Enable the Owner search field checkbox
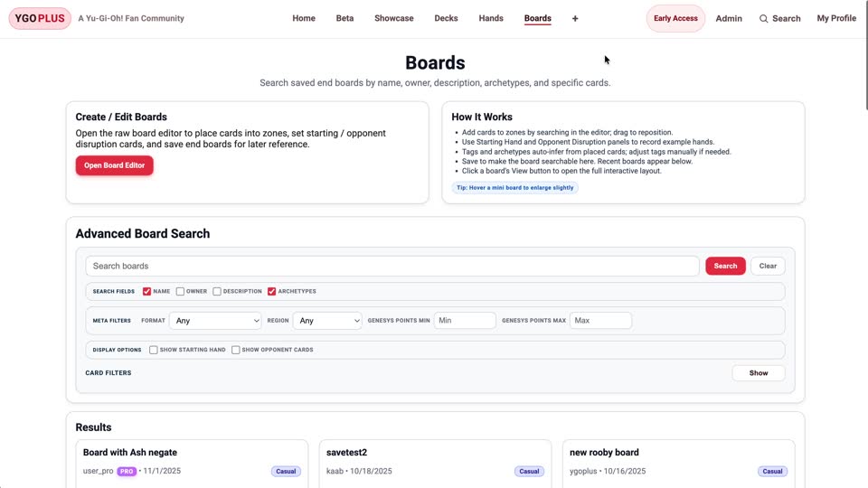The height and width of the screenshot is (488, 868). 180,291
